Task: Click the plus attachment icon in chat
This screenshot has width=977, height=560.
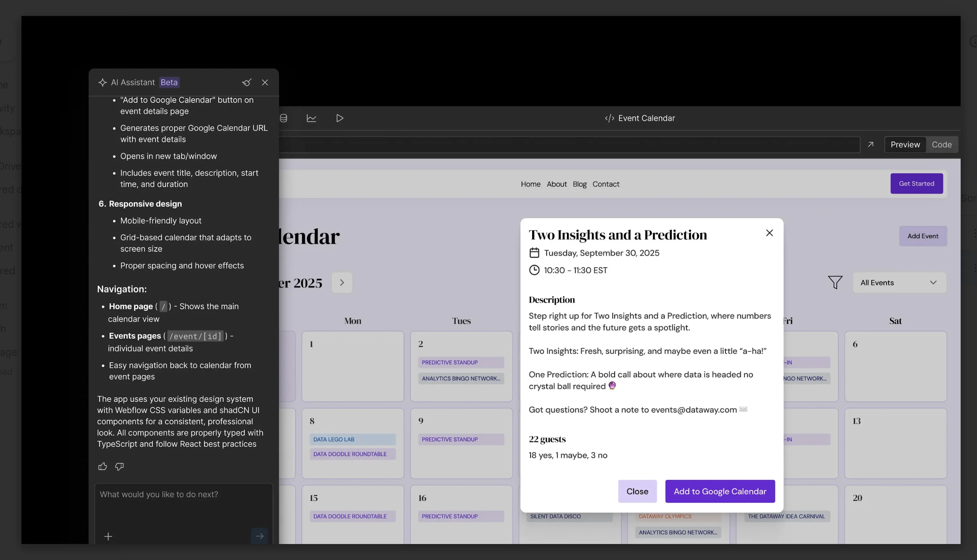Action: tap(108, 536)
